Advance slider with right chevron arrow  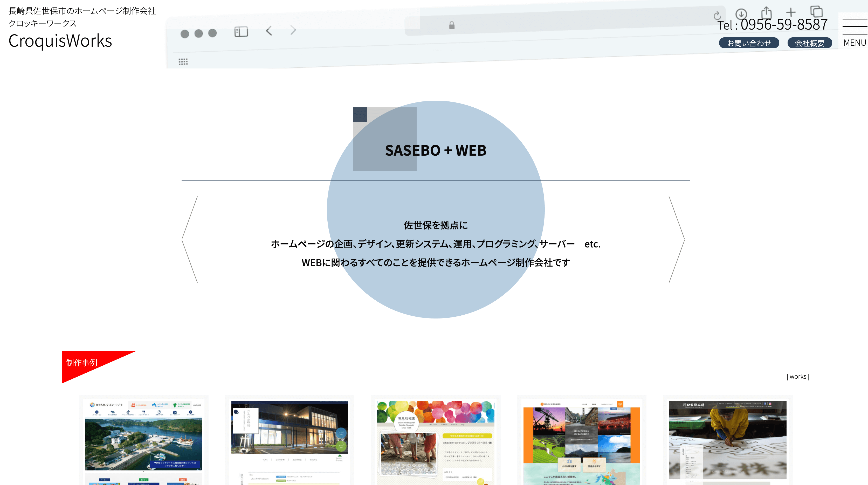click(x=677, y=239)
